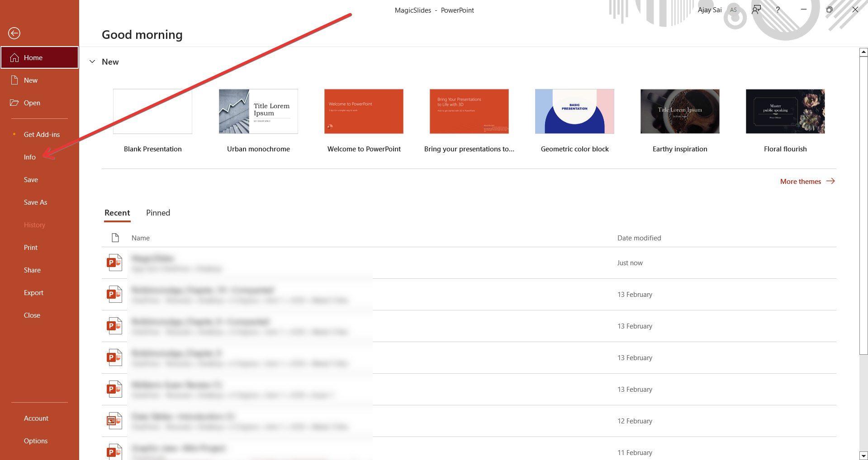Create a Blank Presentation
The image size is (868, 460).
click(x=152, y=121)
